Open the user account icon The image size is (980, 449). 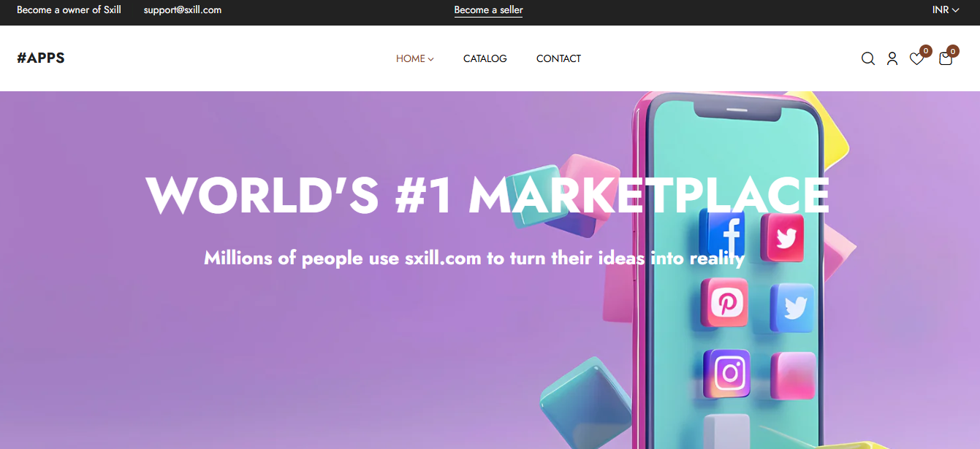tap(892, 58)
